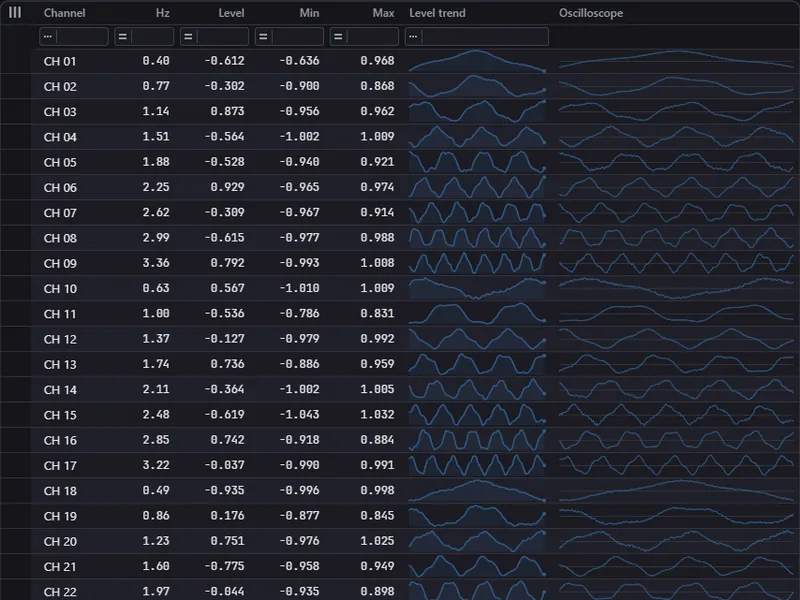Viewport: 800px width, 600px height.
Task: Sort by Level column header
Action: [x=231, y=13]
